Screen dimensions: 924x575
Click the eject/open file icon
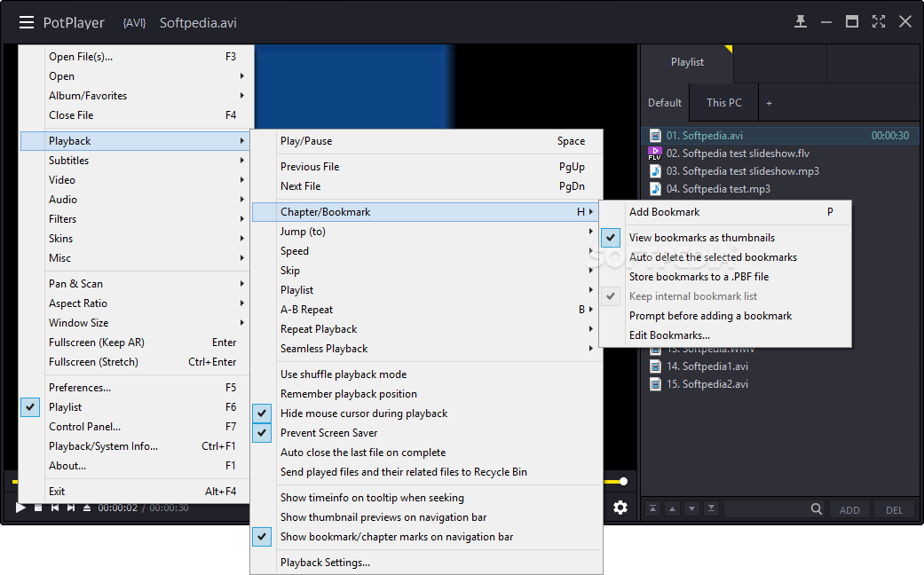tap(87, 508)
